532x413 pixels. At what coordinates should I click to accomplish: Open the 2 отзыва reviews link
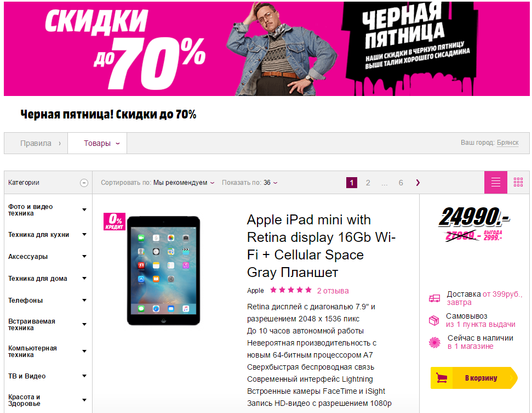[333, 291]
